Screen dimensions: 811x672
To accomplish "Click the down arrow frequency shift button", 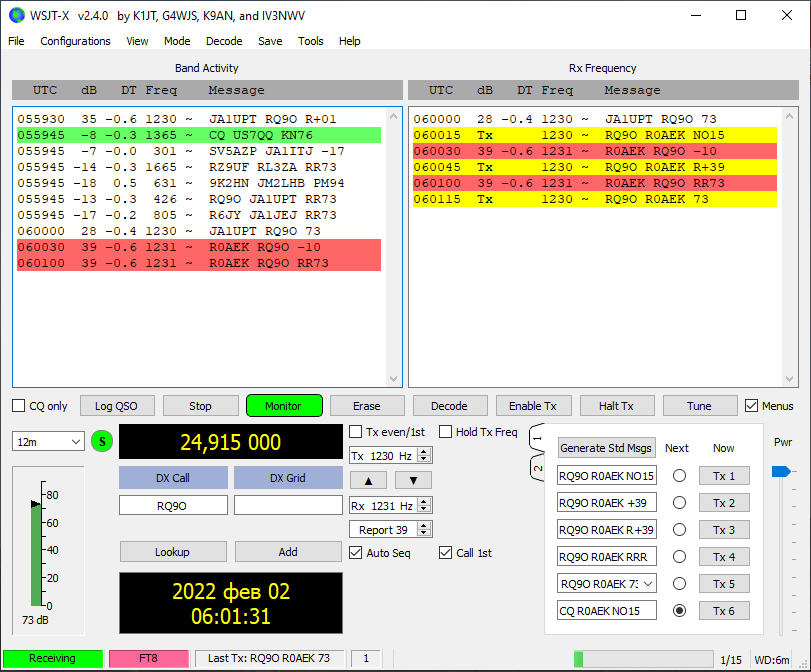I will [x=413, y=481].
